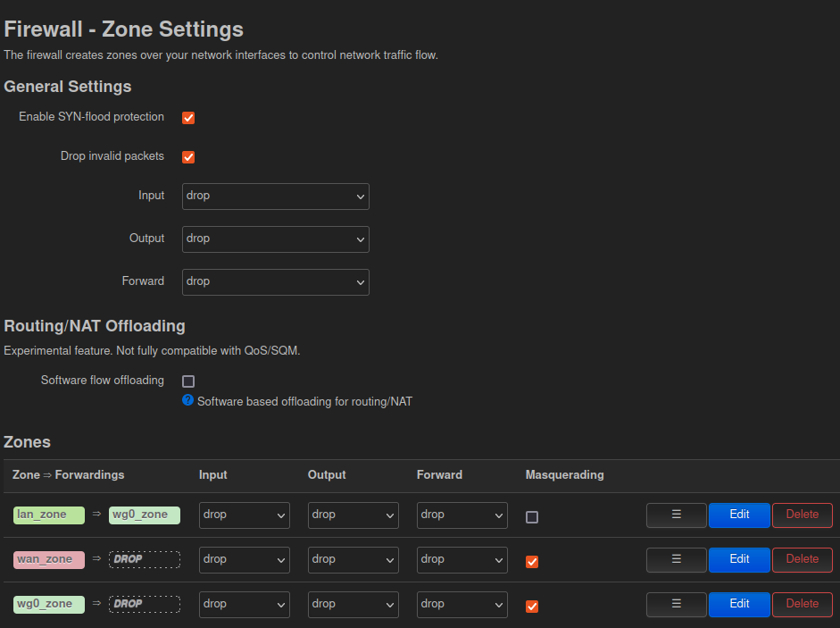The height and width of the screenshot is (628, 840).
Task: Disable masquerading for wan_zone
Action: click(532, 562)
